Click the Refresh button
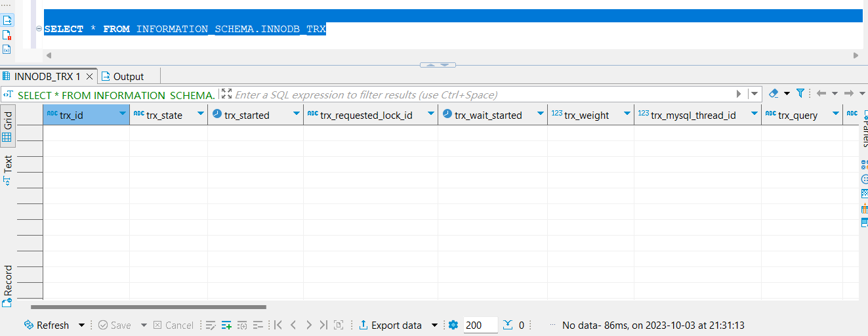Viewport: 868px width, 336px height. tap(47, 325)
